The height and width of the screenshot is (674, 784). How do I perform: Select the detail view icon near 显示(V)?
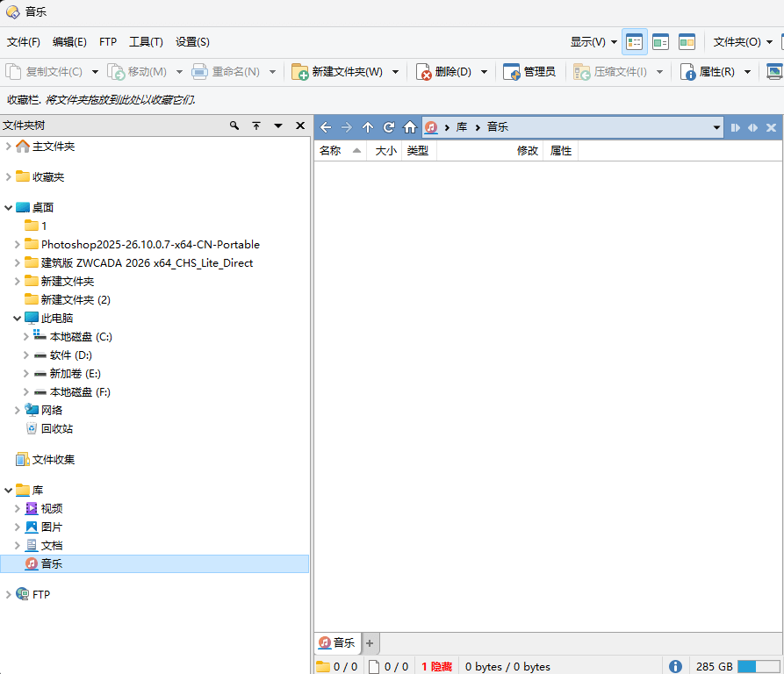(x=634, y=41)
